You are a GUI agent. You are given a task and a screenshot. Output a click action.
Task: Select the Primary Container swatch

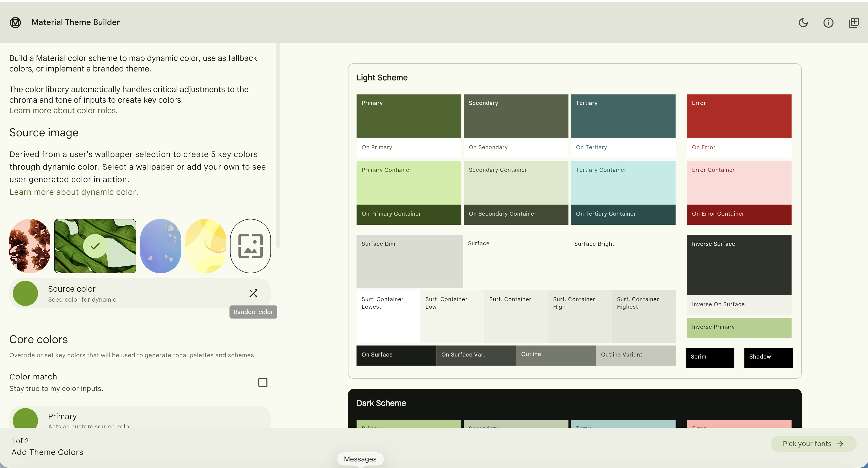409,183
